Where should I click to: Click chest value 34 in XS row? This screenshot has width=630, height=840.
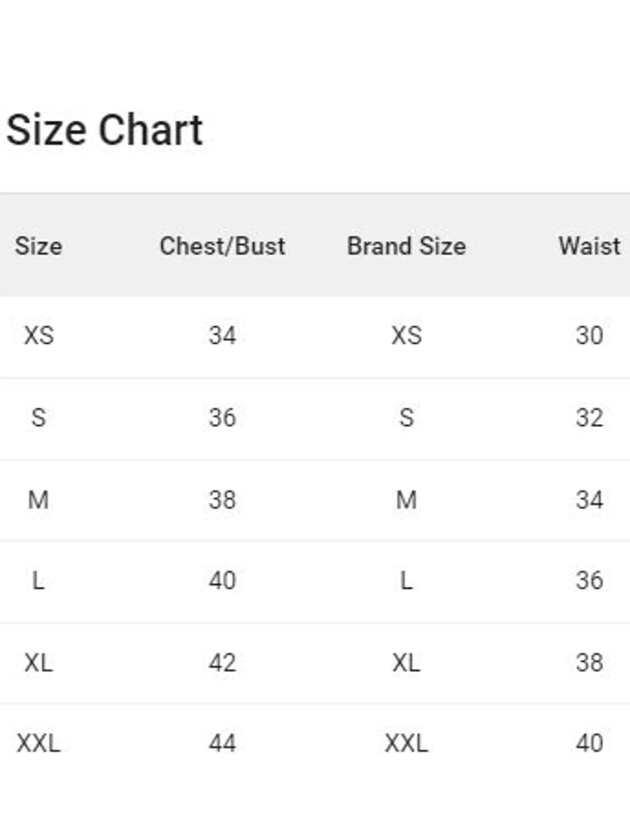click(x=222, y=335)
